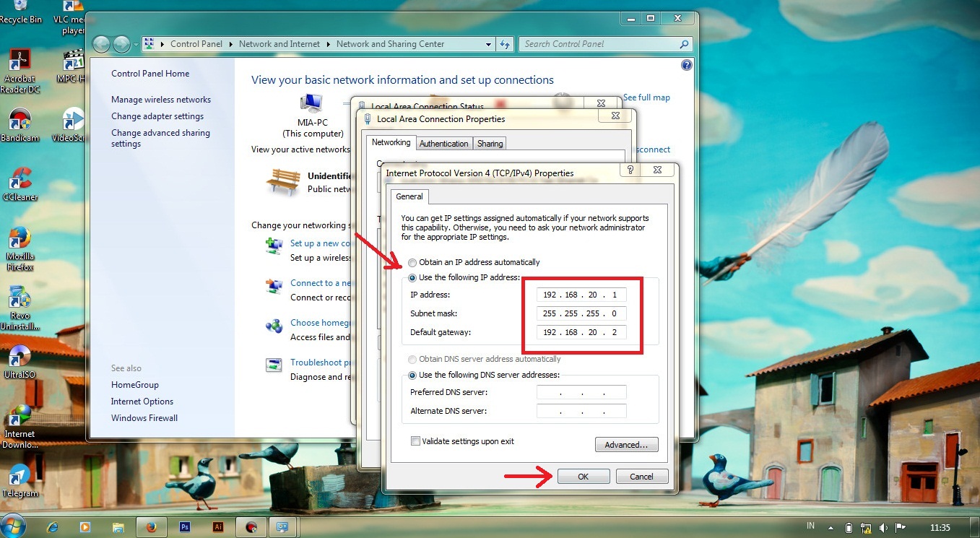Click the MIA-PC computer icon
Viewport: 980px width, 538px height.
tap(311, 103)
